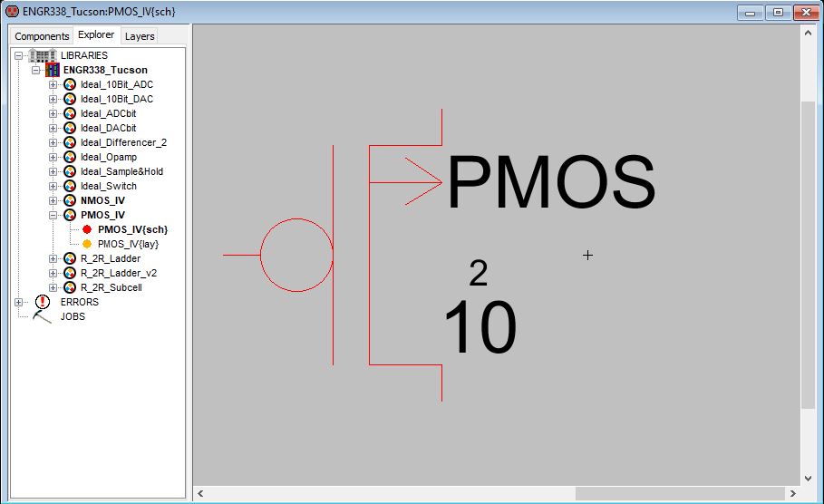Viewport: 824px width, 504px height.
Task: Click the NMOS_IV cell icon
Action: click(x=69, y=200)
